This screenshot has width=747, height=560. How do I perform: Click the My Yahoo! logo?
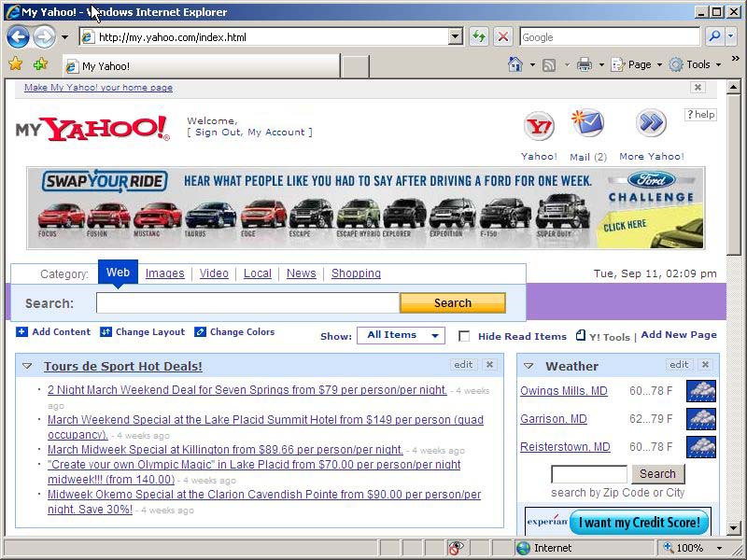click(x=92, y=129)
